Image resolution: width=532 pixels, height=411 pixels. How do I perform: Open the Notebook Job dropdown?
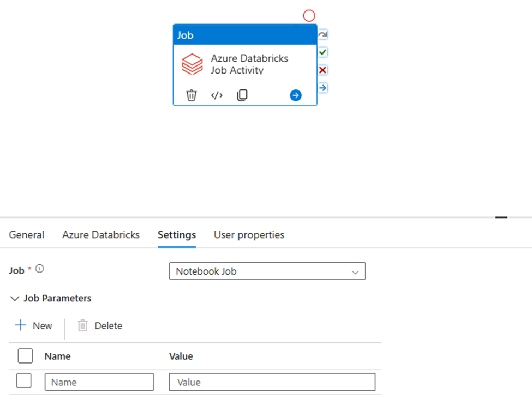[267, 271]
